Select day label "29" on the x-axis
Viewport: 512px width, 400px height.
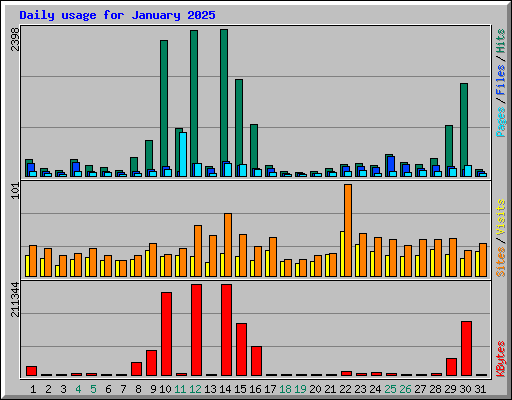[450, 389]
